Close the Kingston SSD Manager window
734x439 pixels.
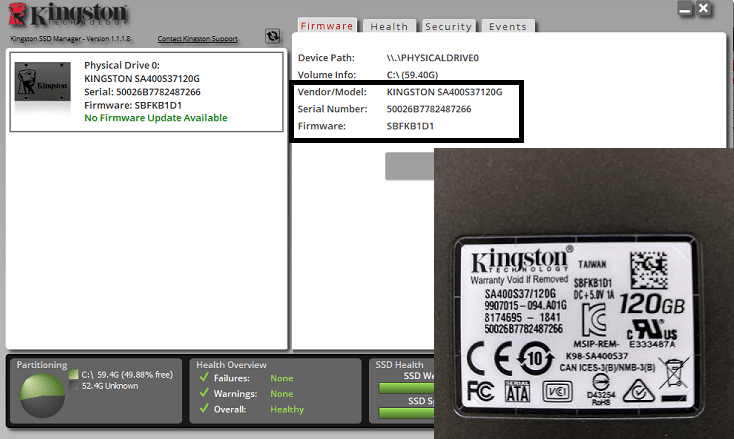click(704, 8)
